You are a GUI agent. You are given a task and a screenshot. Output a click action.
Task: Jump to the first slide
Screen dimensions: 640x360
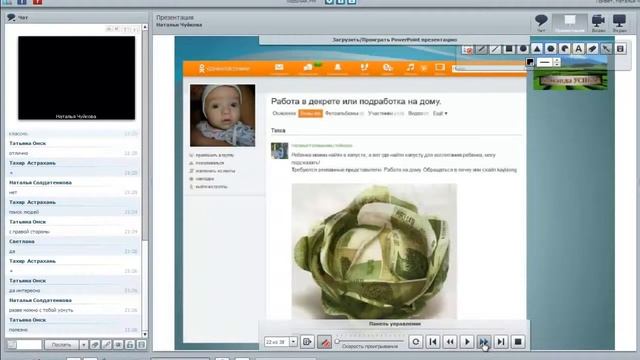coord(433,342)
